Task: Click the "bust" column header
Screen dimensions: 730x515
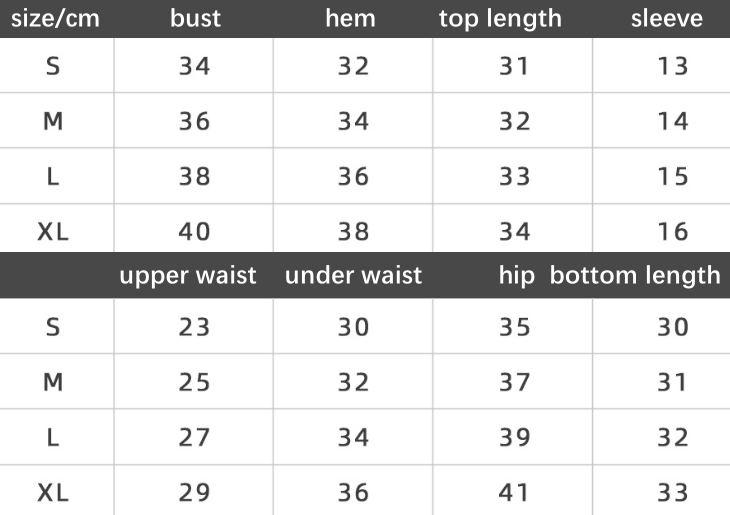Action: (195, 19)
